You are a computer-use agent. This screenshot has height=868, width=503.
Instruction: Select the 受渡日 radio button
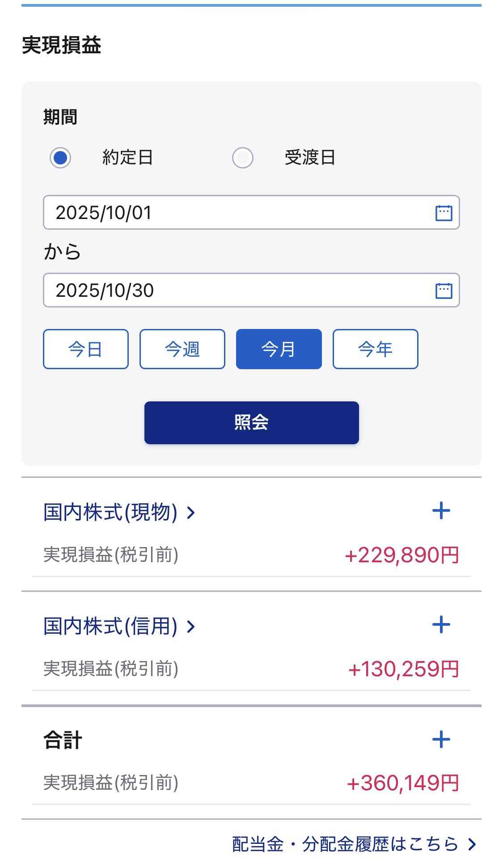pos(243,158)
